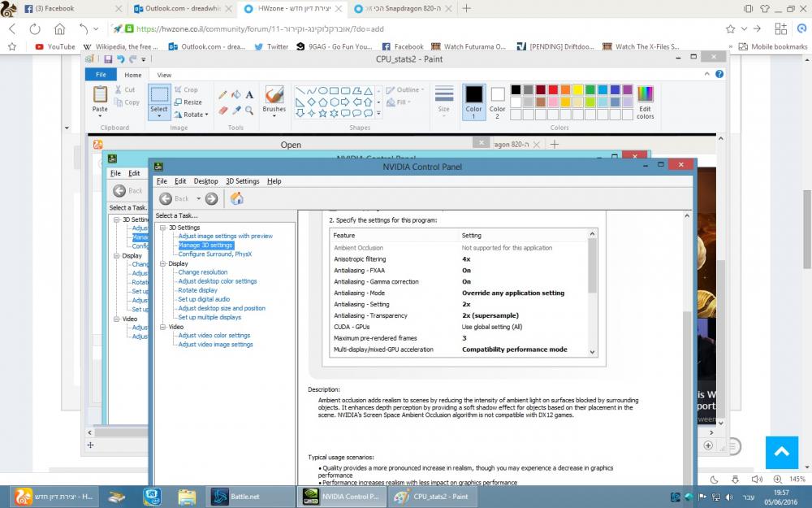812x508 pixels.
Task: Pick the yellow swatch in Paint's palette
Action: coord(578,89)
